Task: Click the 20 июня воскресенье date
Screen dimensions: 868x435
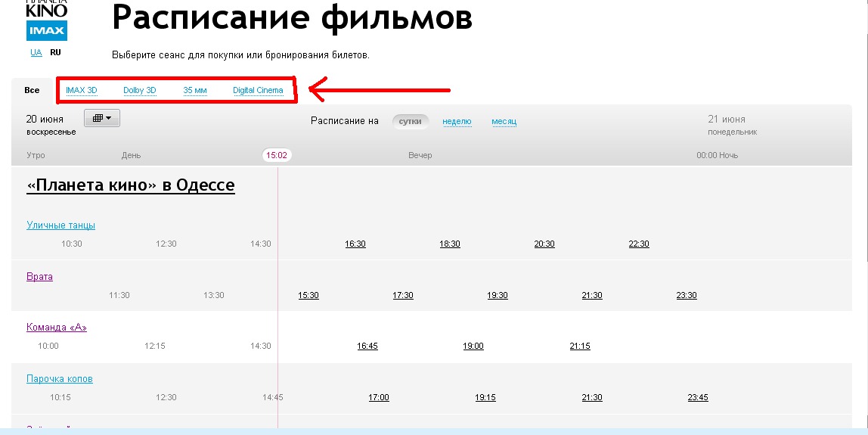Action: pyautogui.click(x=51, y=126)
